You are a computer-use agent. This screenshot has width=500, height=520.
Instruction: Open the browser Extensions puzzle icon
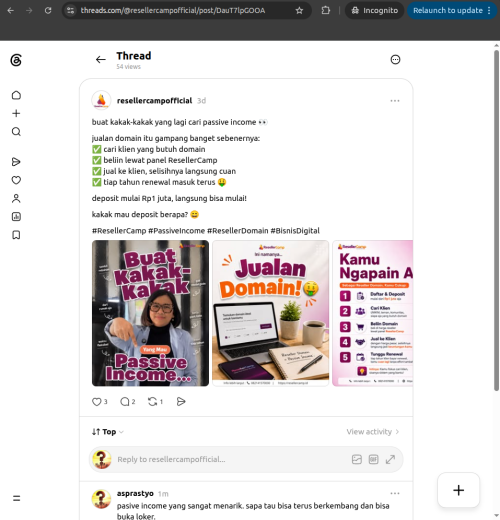pos(326,10)
